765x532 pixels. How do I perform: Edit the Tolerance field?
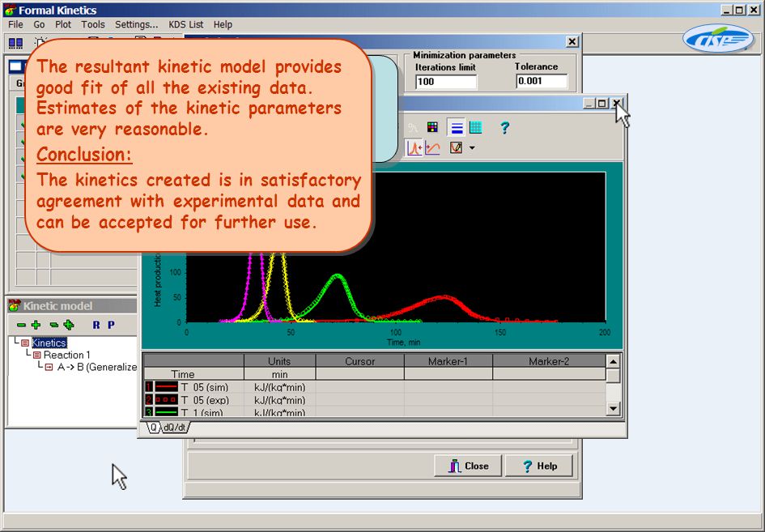pyautogui.click(x=542, y=81)
